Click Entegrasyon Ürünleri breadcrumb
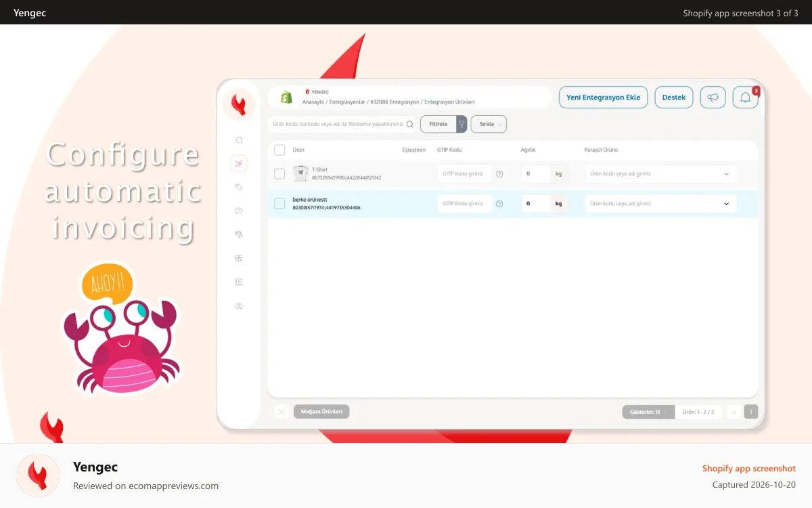The height and width of the screenshot is (508, 812). pyautogui.click(x=449, y=102)
